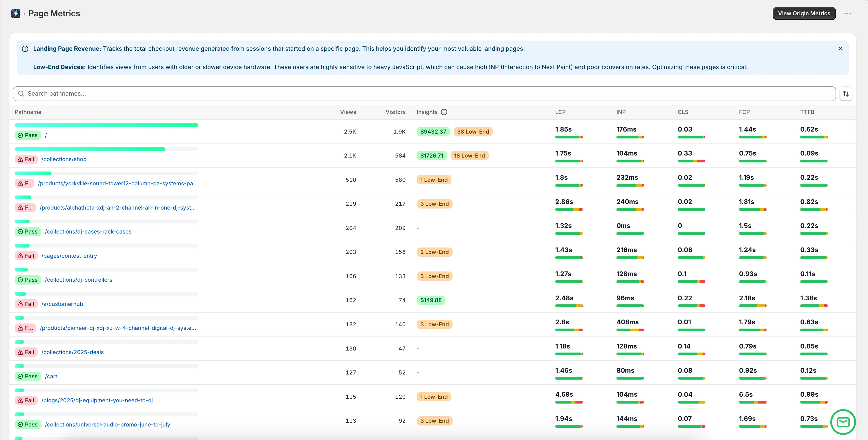868x440 pixels.
Task: Click the Views column header
Action: tap(348, 112)
